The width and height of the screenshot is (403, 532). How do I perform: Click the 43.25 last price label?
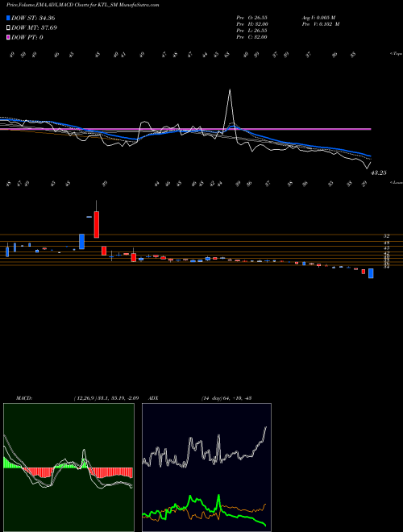(379, 172)
